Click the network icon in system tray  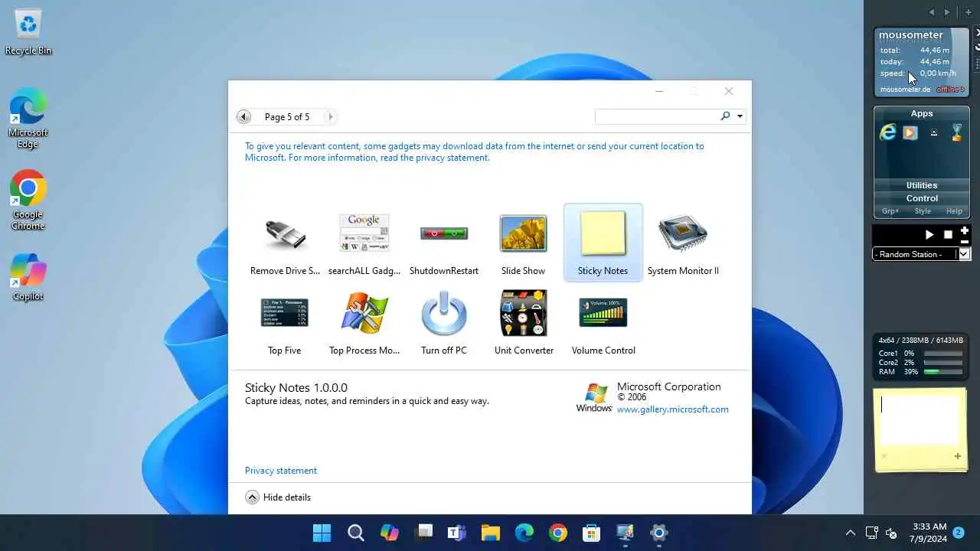tap(871, 533)
